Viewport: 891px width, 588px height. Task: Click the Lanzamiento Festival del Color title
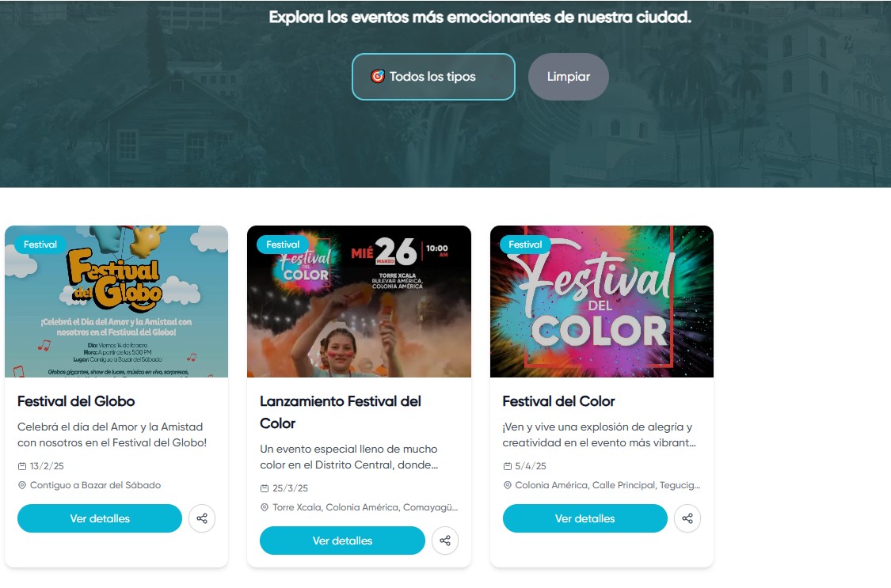(341, 412)
